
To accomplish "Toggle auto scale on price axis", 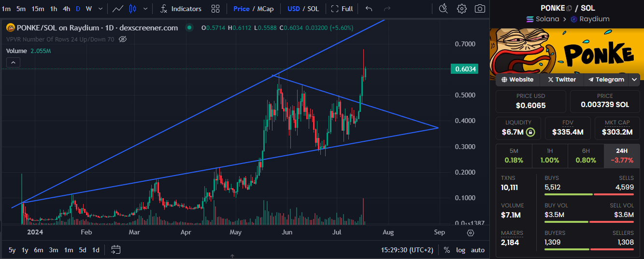I will 478,250.
